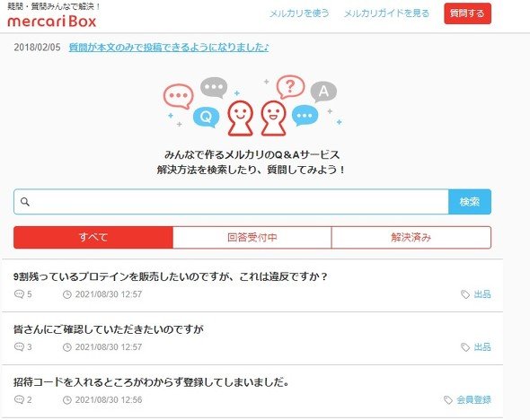This screenshot has height=420, width=530.
Task: Open the 2018/02/05 announcement link
Action: click(169, 48)
